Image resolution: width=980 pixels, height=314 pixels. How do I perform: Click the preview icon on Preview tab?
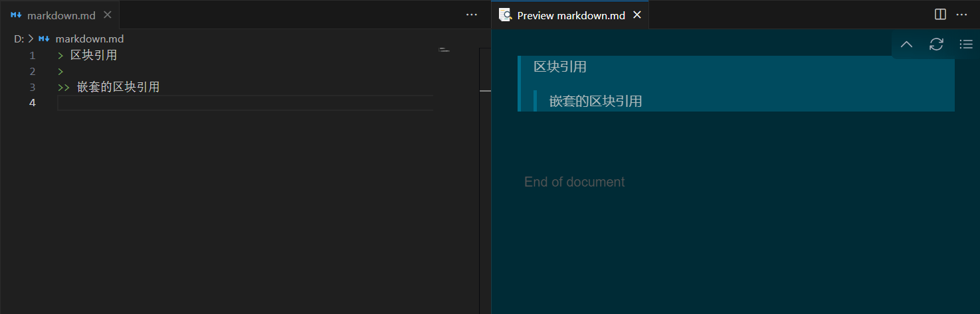[505, 15]
